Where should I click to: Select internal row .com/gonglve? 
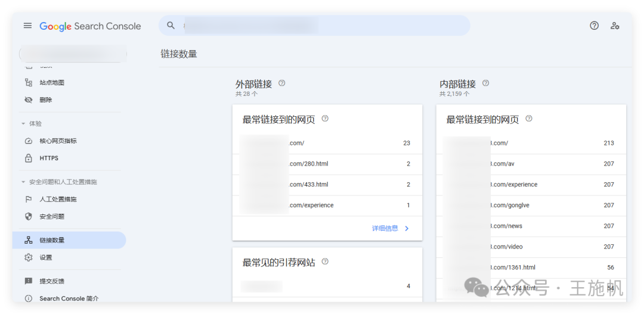(x=531, y=206)
